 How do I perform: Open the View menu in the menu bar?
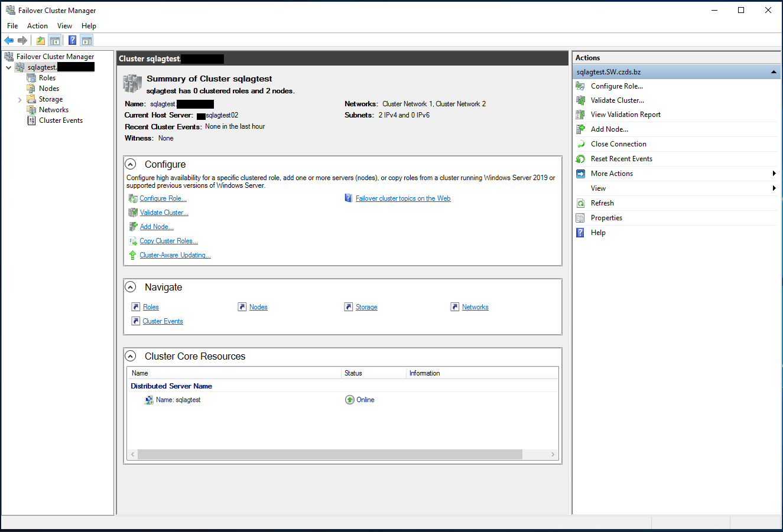(x=64, y=26)
